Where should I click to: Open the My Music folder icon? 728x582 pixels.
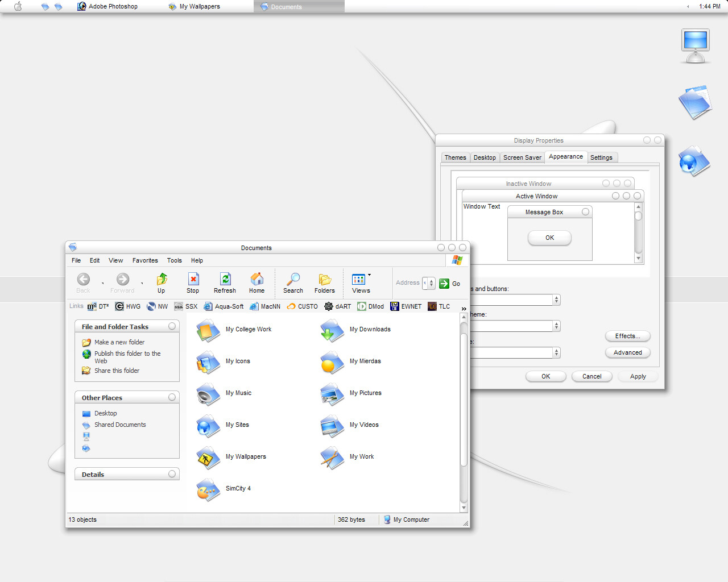click(208, 393)
